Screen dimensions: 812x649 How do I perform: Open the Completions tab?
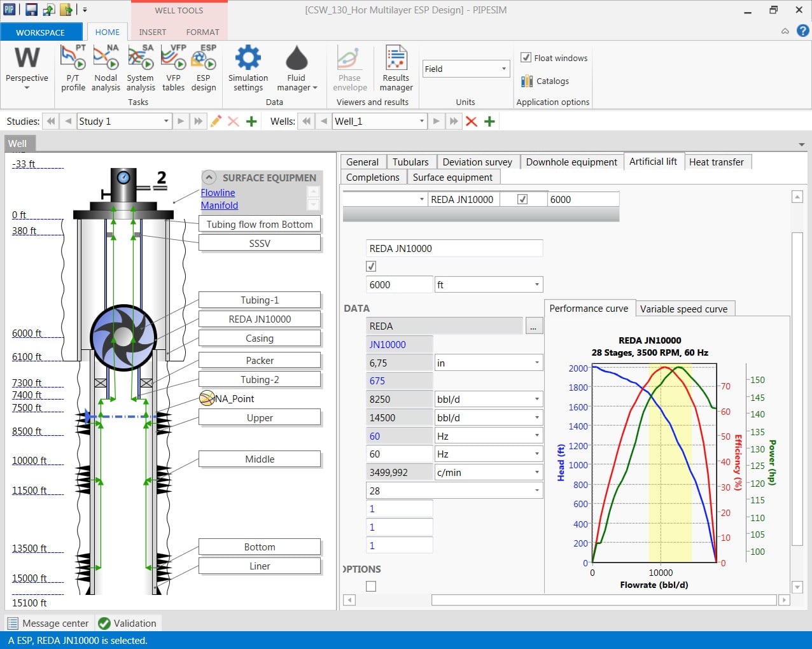[x=373, y=177]
